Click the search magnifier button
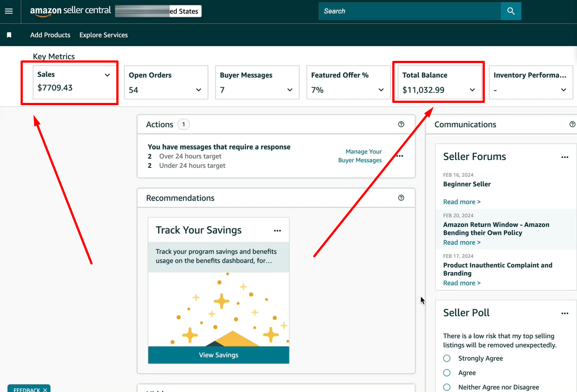 tap(511, 11)
